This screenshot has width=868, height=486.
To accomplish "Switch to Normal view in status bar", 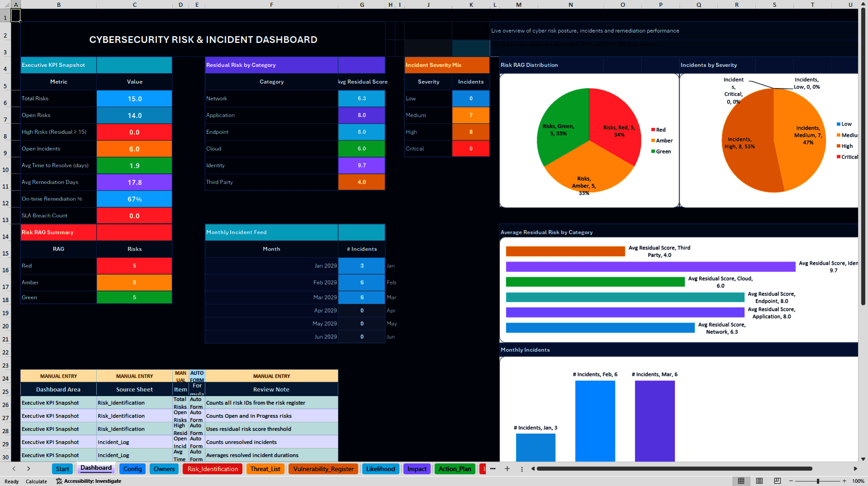I will coord(741,481).
